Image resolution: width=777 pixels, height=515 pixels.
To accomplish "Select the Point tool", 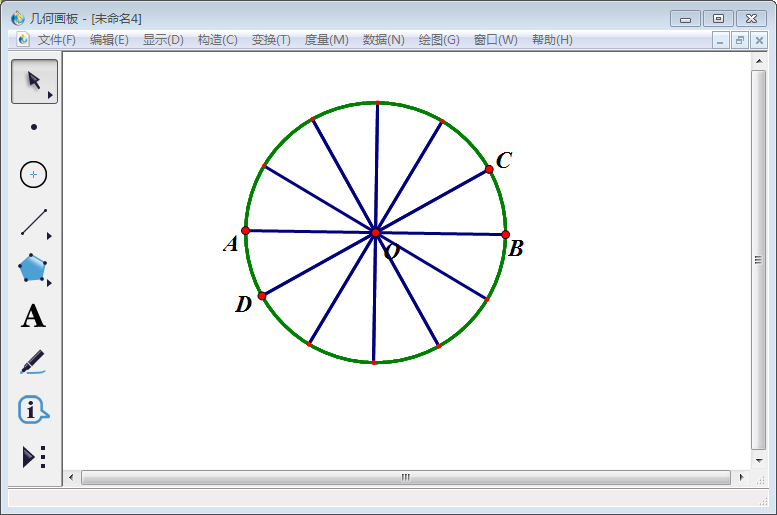I will tap(34, 127).
